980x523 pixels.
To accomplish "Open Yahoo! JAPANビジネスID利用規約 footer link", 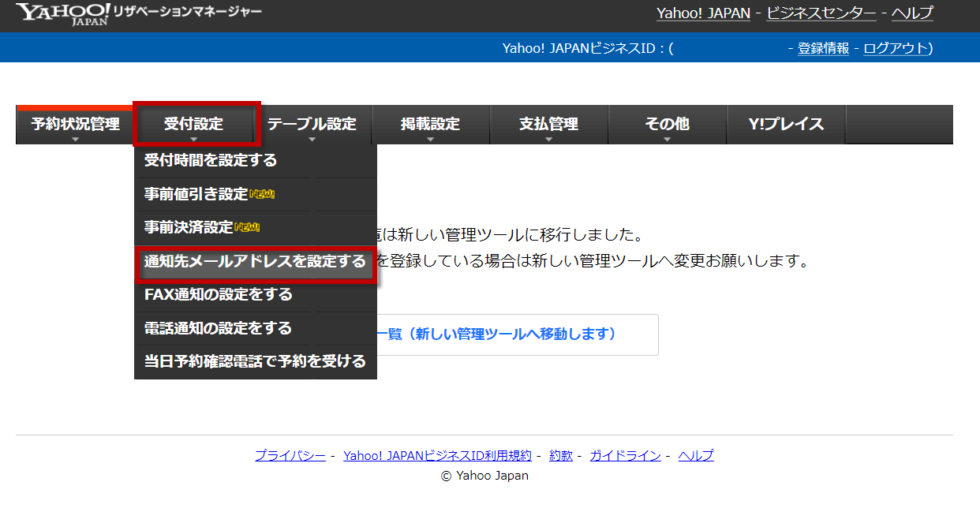I will [437, 455].
